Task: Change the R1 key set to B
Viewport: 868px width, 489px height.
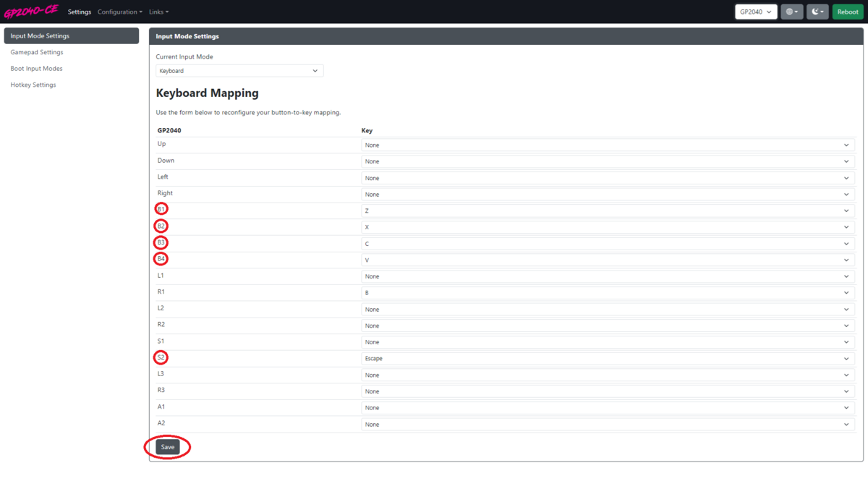Action: pyautogui.click(x=608, y=293)
